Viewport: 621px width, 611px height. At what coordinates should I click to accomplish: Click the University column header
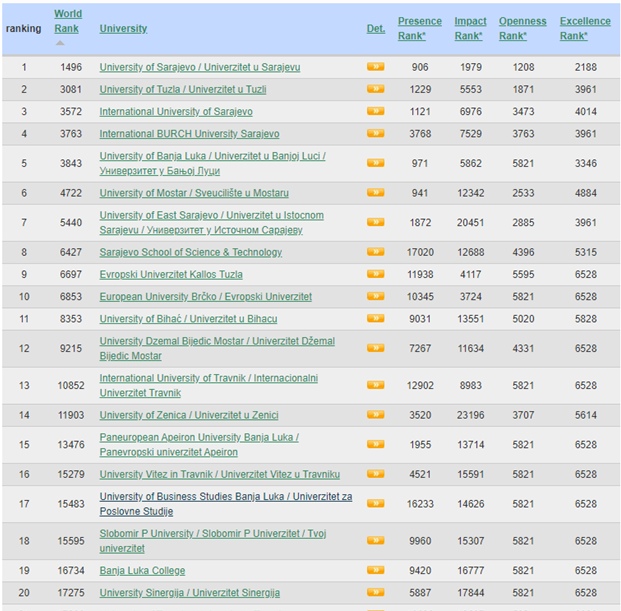coord(123,28)
